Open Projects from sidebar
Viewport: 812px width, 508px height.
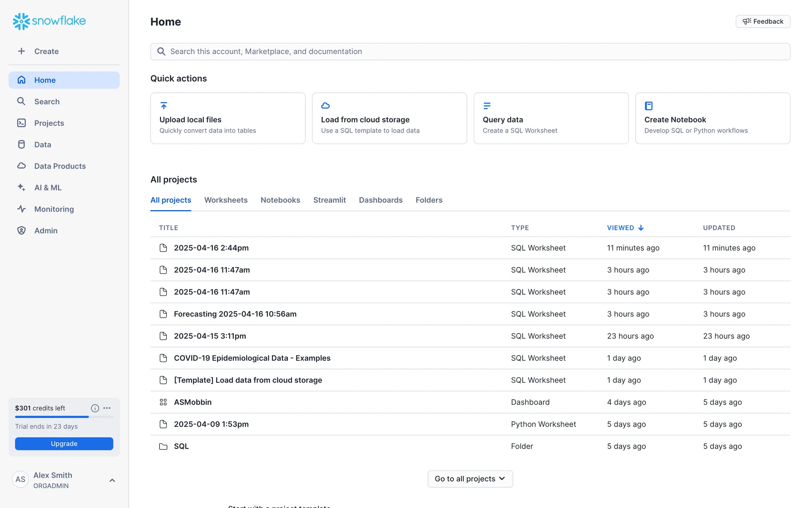tap(49, 123)
